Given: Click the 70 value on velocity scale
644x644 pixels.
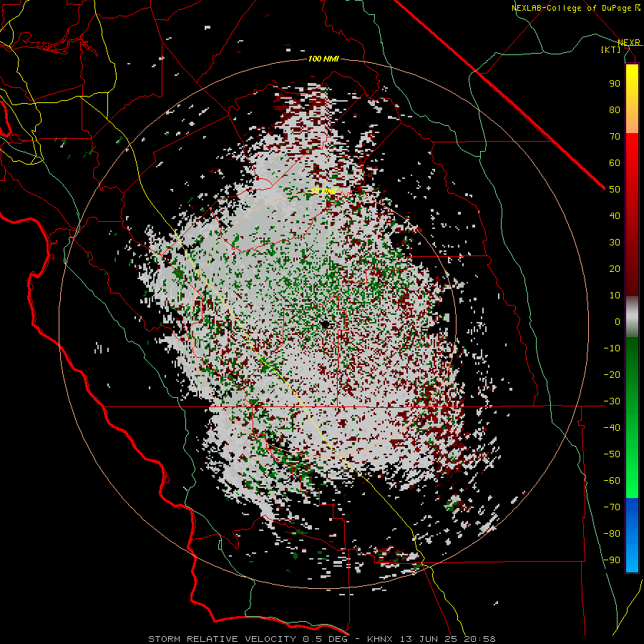Looking at the screenshot, I should (615, 137).
